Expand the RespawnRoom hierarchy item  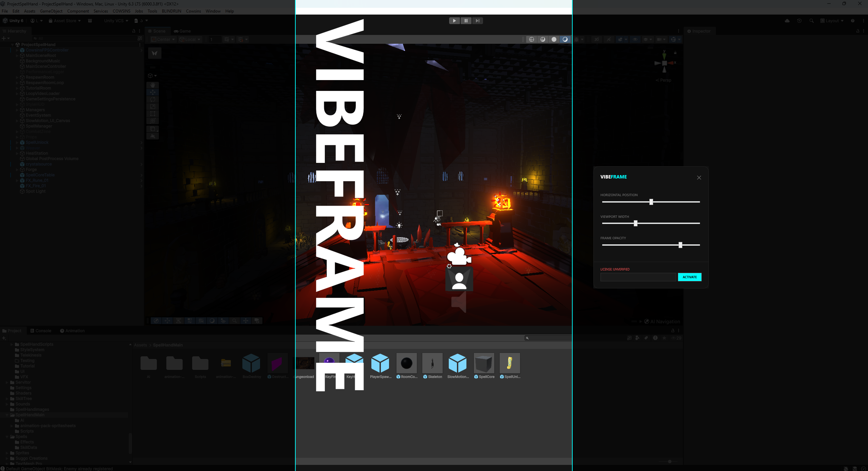click(17, 77)
